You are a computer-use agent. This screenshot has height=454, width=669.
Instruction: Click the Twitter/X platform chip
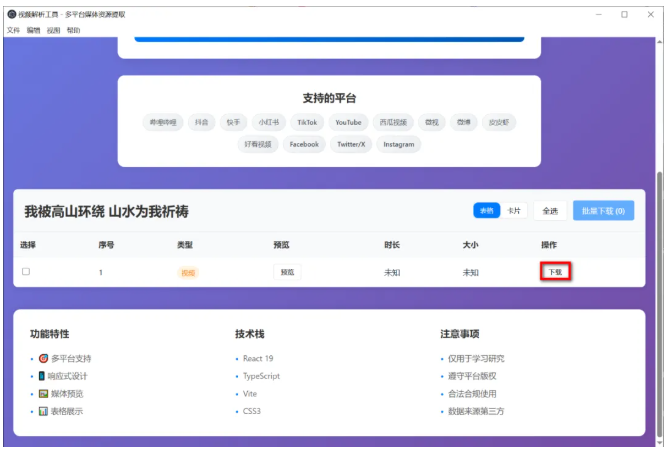[x=351, y=144]
